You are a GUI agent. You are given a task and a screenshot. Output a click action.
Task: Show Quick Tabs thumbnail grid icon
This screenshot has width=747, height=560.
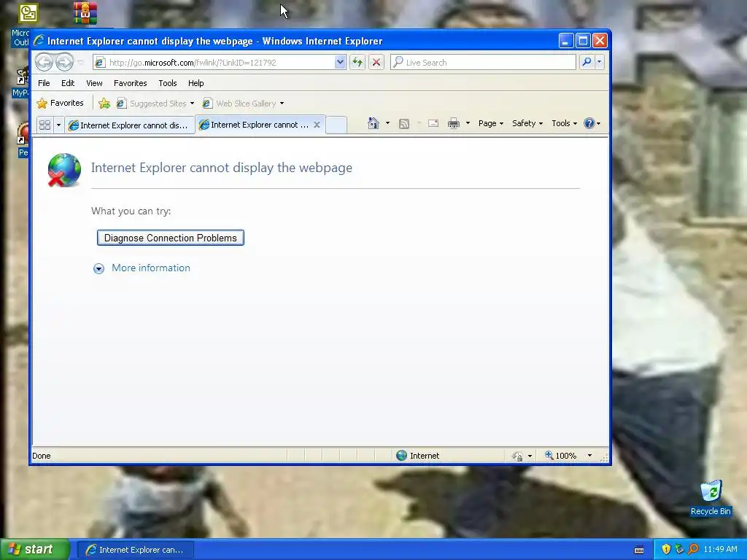44,125
